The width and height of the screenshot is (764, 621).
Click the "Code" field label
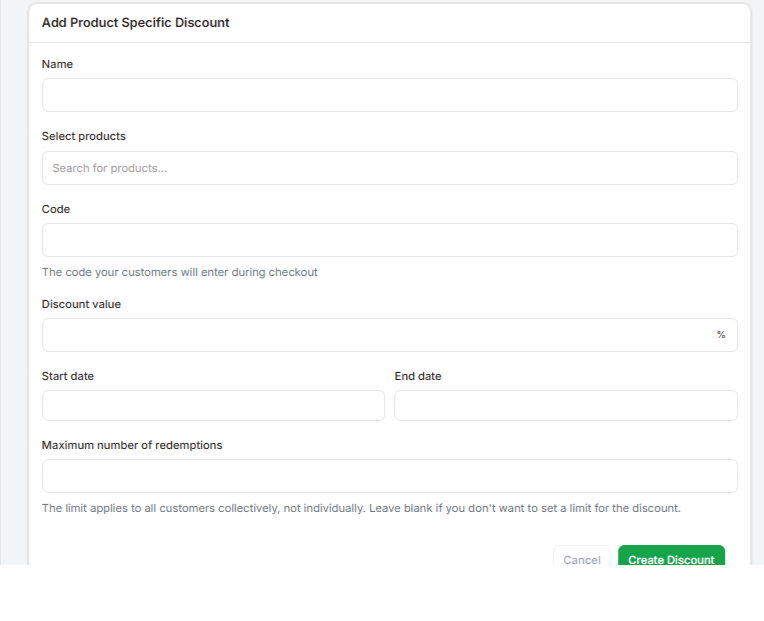[56, 209]
